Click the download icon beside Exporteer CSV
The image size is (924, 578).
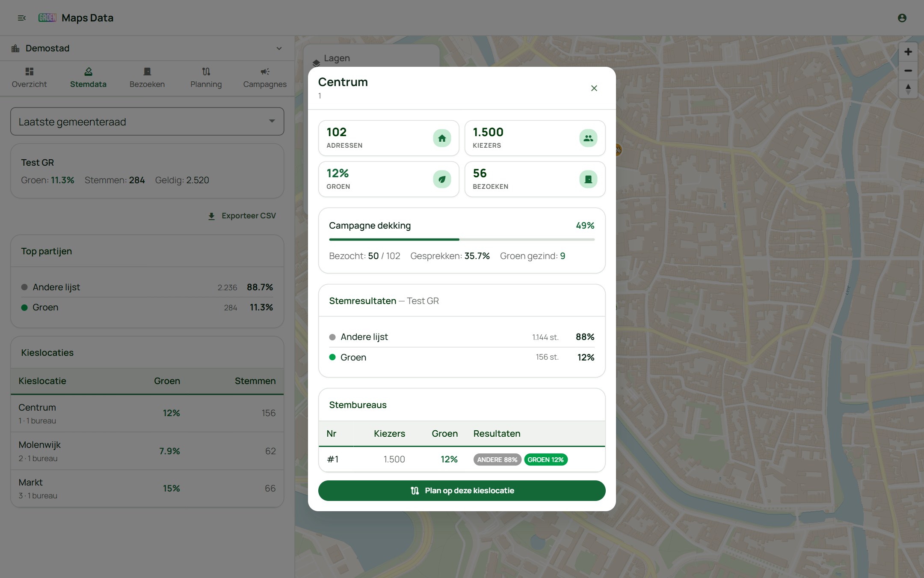(x=211, y=216)
